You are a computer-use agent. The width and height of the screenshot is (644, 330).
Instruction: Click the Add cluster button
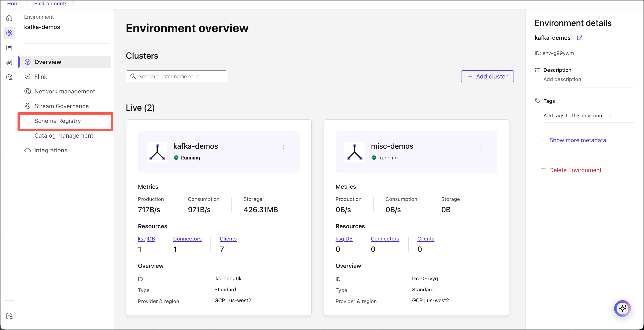pos(487,76)
